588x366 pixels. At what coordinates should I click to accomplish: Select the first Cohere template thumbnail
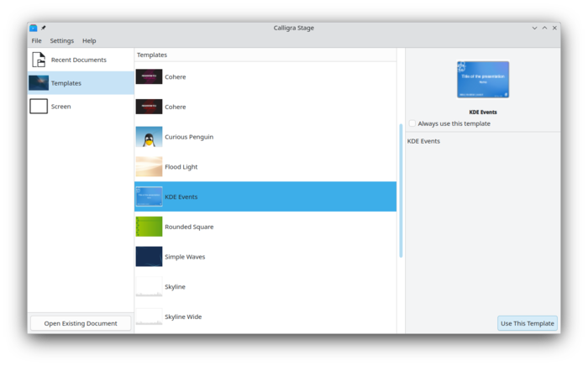pyautogui.click(x=149, y=76)
